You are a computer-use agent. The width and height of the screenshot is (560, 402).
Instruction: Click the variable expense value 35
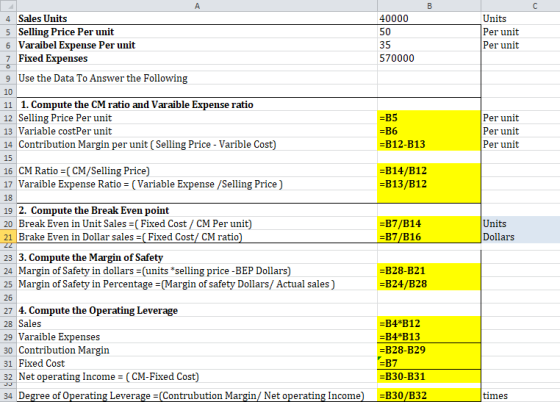(x=429, y=45)
